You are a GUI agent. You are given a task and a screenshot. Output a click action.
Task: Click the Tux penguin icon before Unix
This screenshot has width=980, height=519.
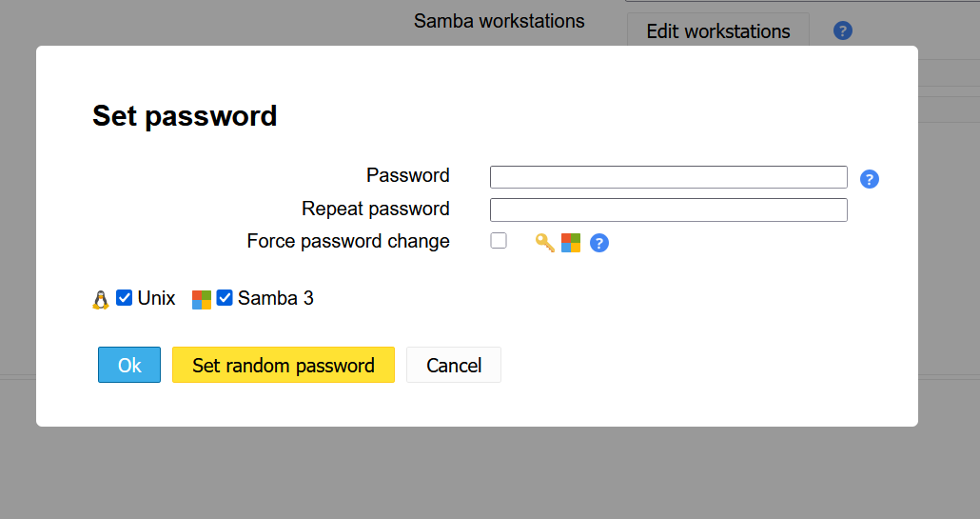[x=101, y=300]
